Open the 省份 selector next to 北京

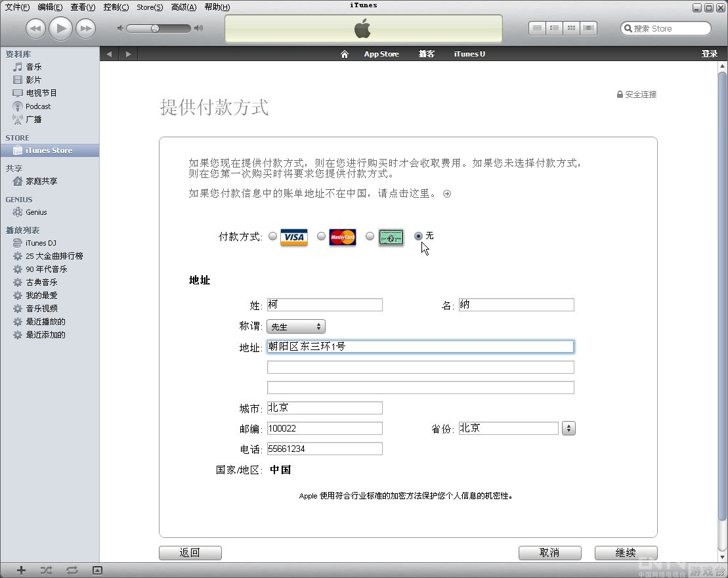(x=568, y=428)
